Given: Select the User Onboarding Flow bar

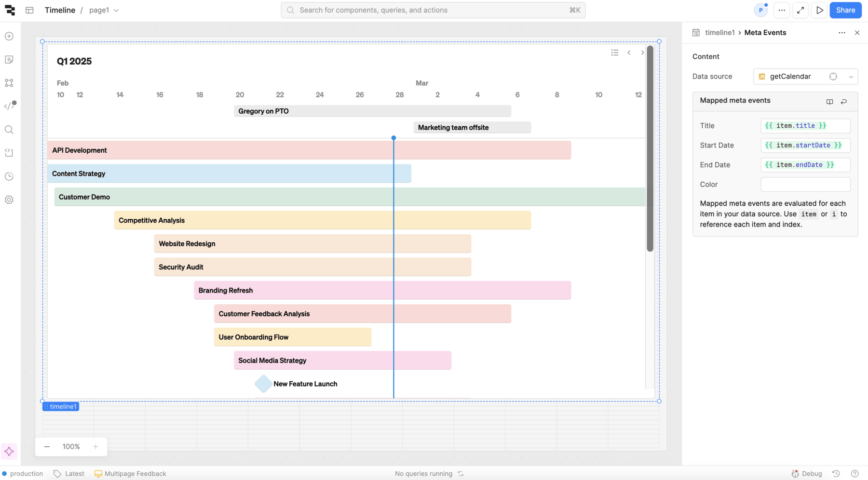Looking at the screenshot, I should pos(293,337).
